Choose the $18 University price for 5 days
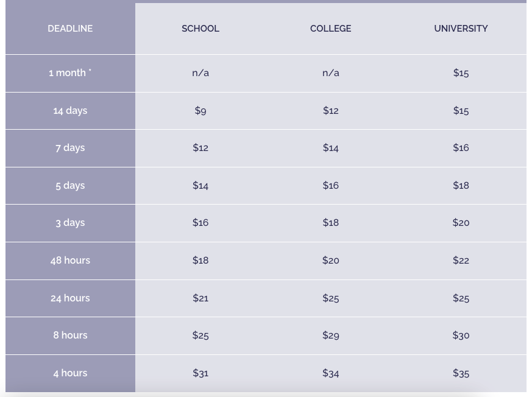Image resolution: width=532 pixels, height=397 pixels. click(461, 186)
